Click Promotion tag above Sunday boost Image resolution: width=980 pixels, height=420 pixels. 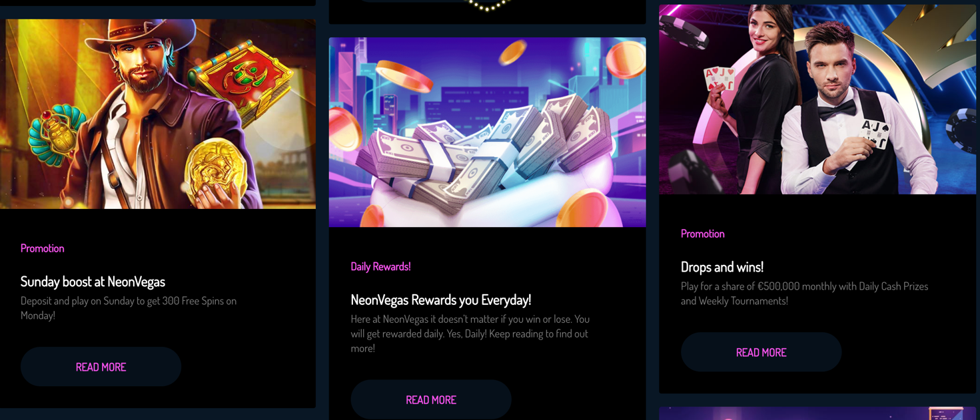tap(42, 248)
